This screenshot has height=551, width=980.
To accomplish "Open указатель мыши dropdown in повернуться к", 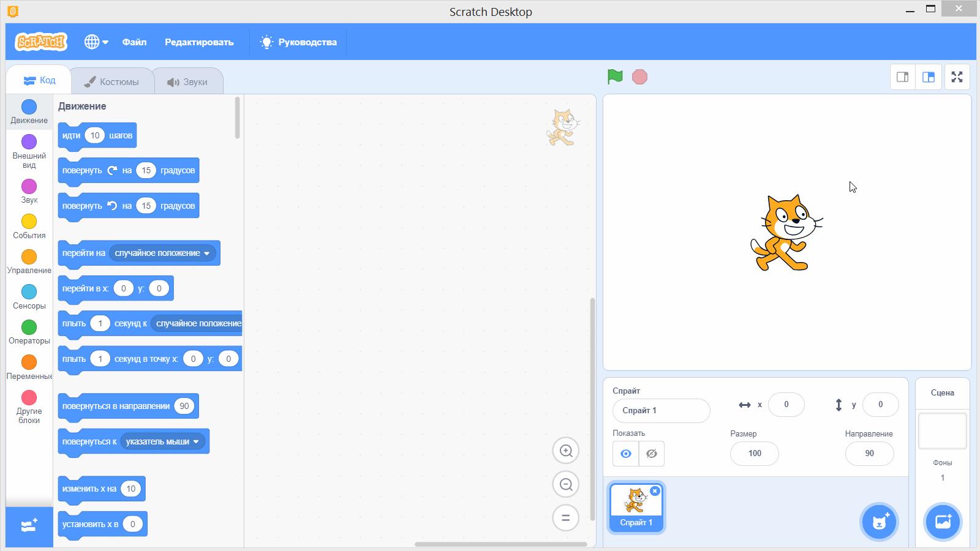I will pyautogui.click(x=162, y=441).
